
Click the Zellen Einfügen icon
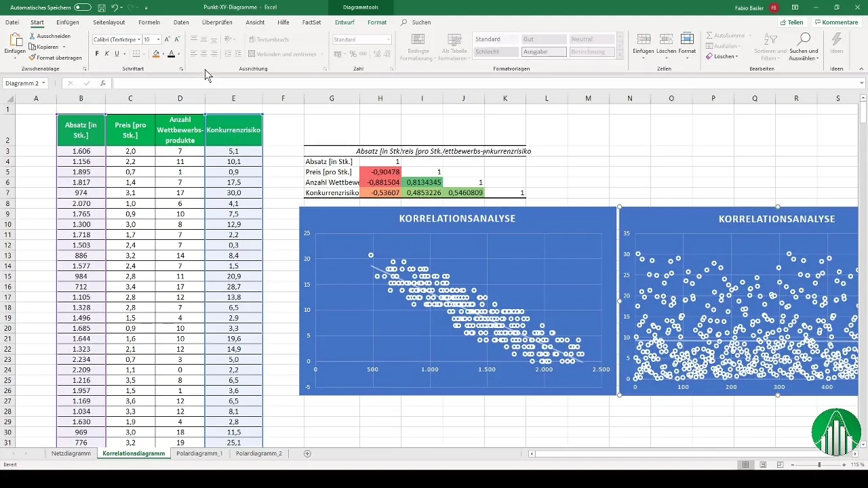644,39
